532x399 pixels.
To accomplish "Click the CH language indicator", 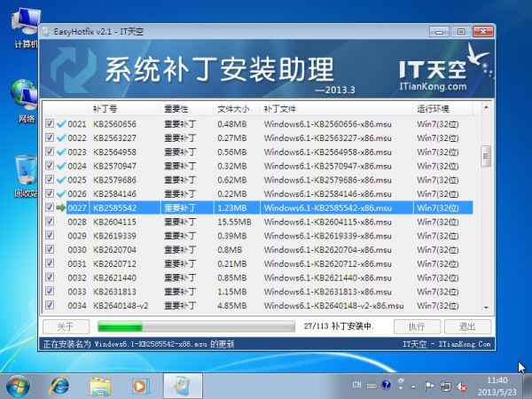I will click(x=356, y=385).
